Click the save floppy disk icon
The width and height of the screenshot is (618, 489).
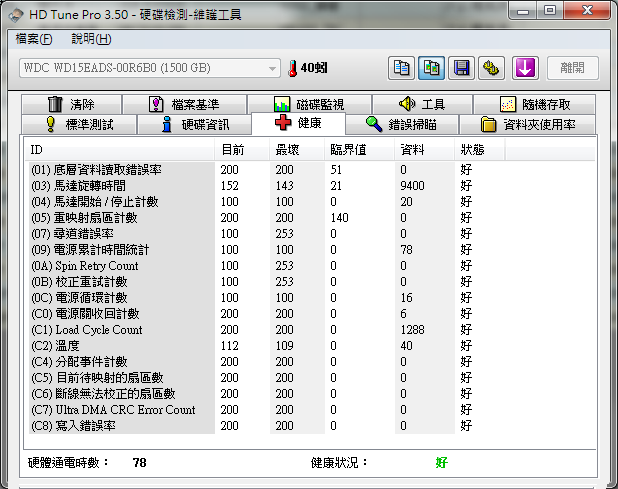pyautogui.click(x=461, y=68)
